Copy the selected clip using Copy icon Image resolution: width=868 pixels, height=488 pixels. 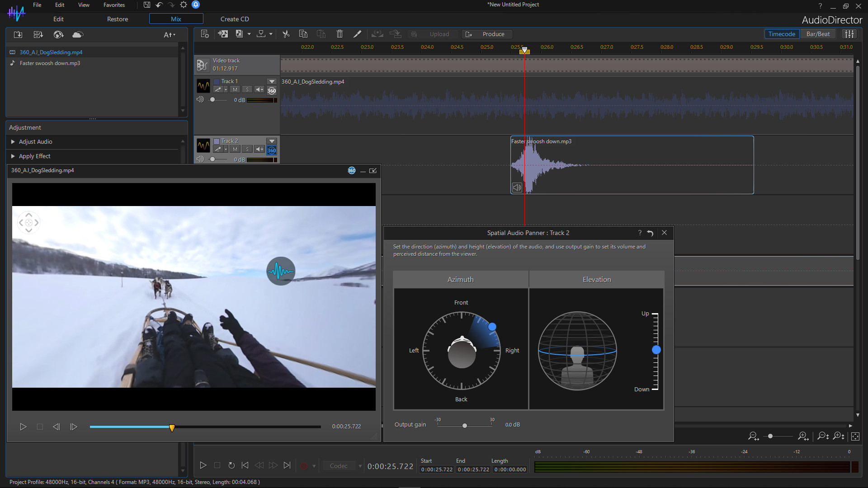pos(303,33)
